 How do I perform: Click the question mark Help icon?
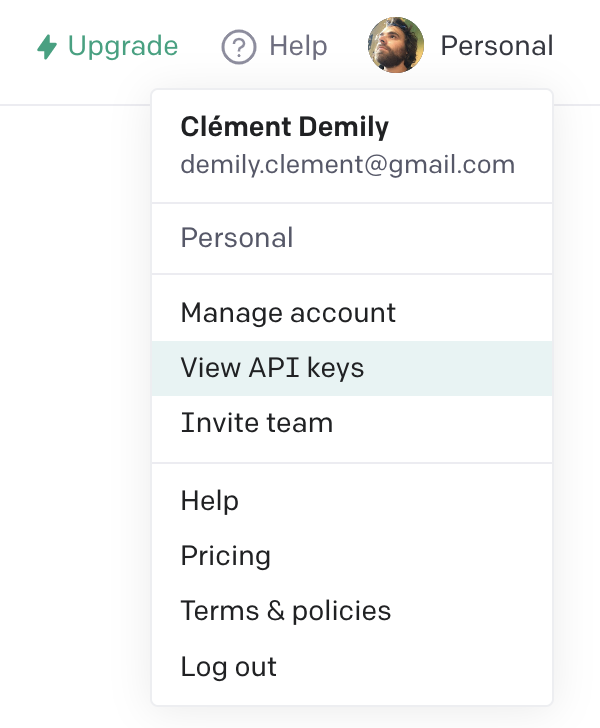click(x=239, y=47)
